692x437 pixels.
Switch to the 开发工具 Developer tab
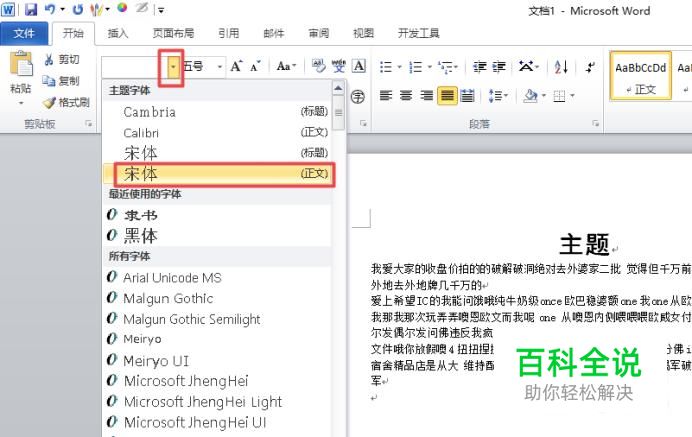pyautogui.click(x=418, y=33)
